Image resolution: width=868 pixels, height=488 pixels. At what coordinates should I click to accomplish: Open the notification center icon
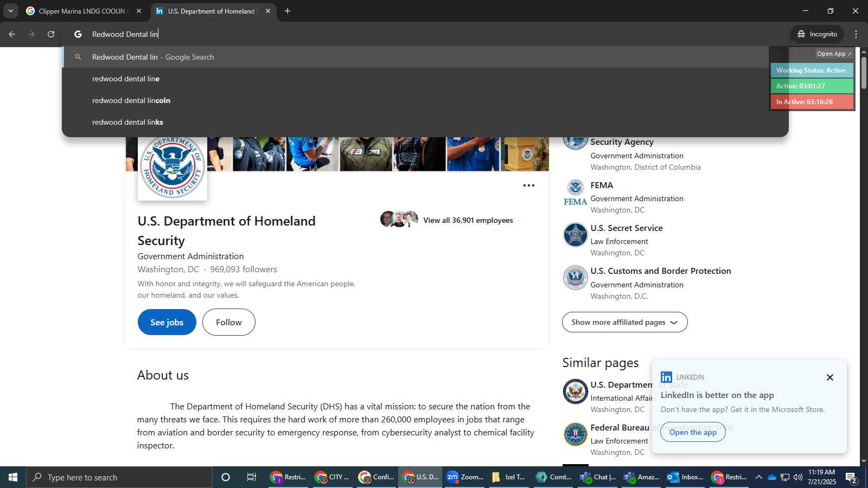point(851,478)
